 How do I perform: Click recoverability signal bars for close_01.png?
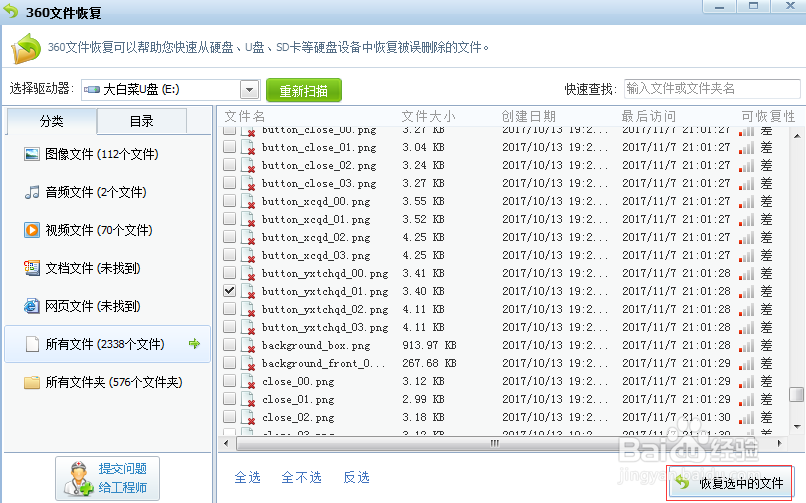[x=746, y=400]
